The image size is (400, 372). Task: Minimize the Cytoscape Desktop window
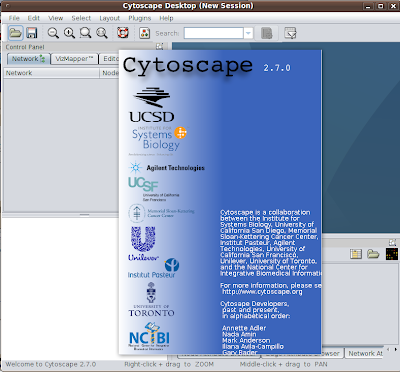pos(368,6)
